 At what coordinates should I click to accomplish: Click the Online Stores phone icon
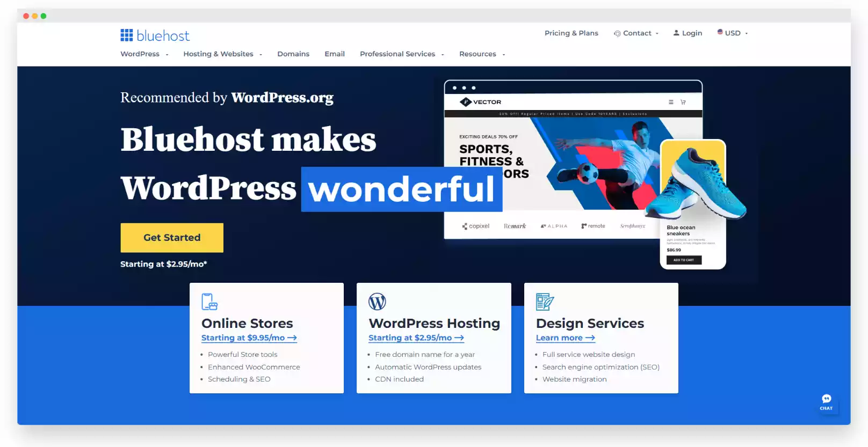(209, 302)
